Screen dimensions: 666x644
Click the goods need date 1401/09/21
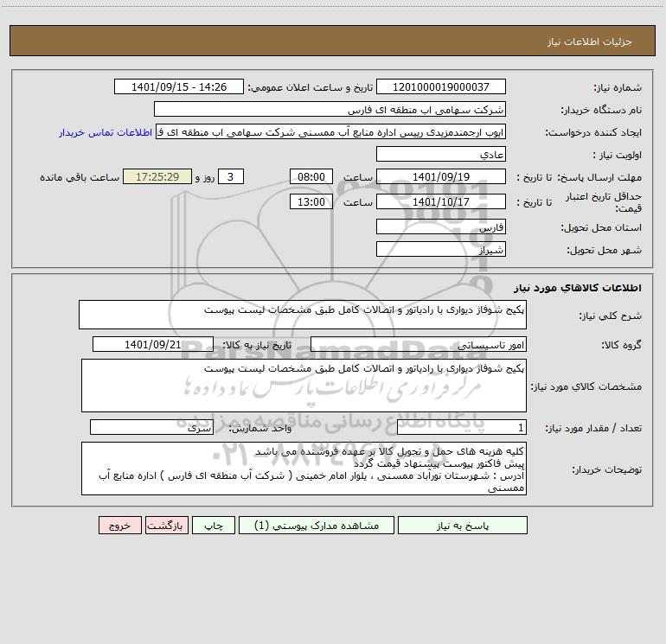pos(153,344)
